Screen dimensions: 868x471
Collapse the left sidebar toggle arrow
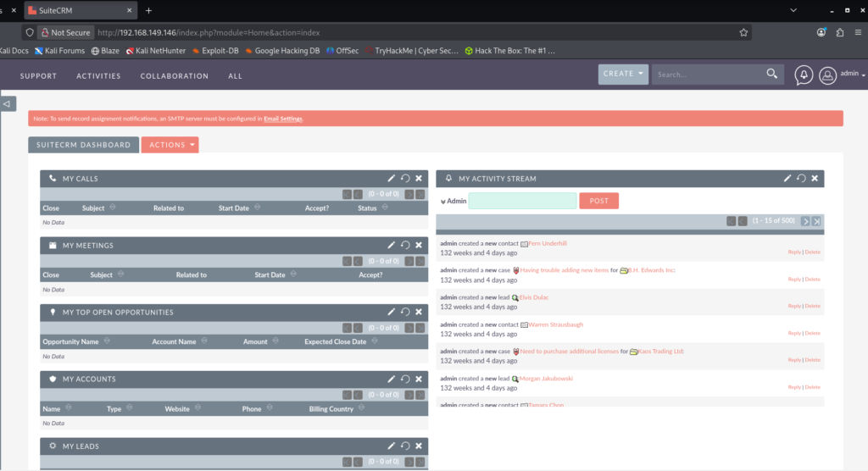7,103
